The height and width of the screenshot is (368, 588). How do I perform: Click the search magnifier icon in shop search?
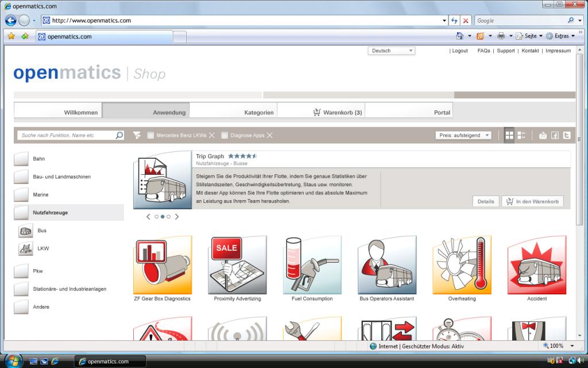click(x=119, y=135)
